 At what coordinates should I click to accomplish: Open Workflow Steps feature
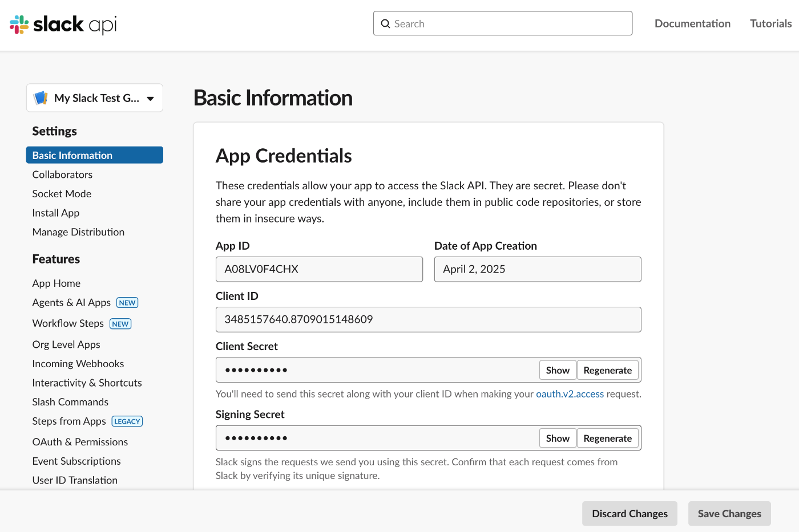pos(68,323)
